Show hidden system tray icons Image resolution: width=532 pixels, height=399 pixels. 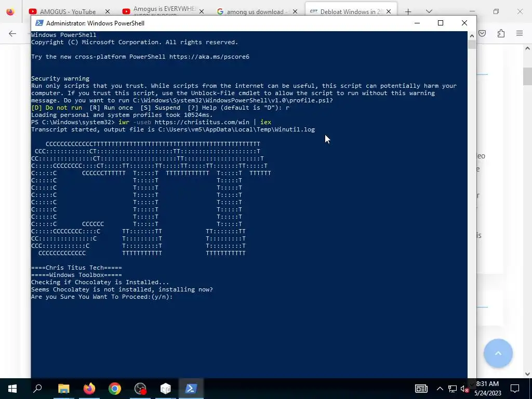coord(440,389)
